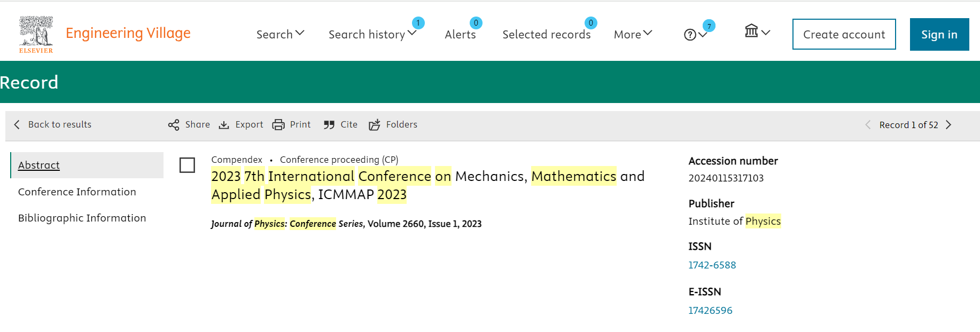Open the Engineering Village home link
This screenshot has width=980, height=332.
coord(128,33)
